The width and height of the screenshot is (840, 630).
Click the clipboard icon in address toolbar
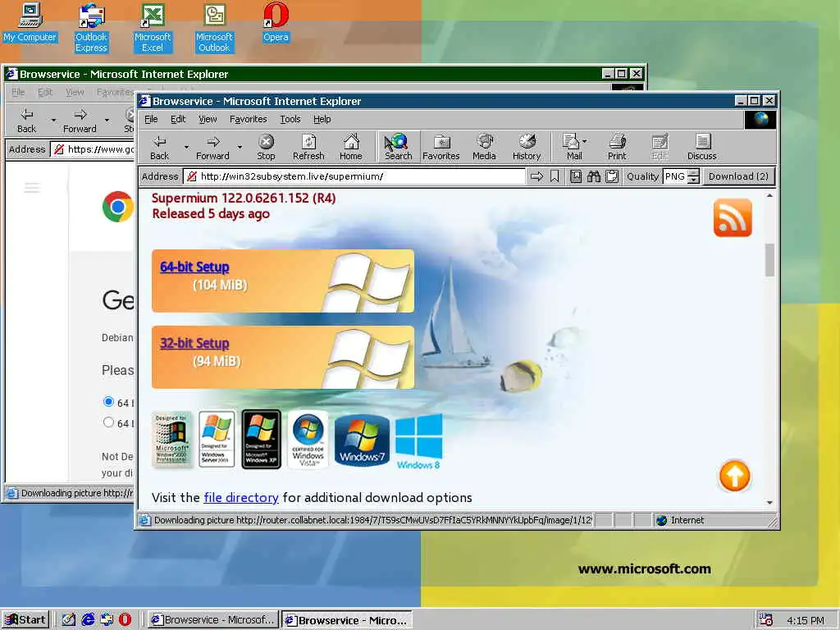pyautogui.click(x=612, y=176)
